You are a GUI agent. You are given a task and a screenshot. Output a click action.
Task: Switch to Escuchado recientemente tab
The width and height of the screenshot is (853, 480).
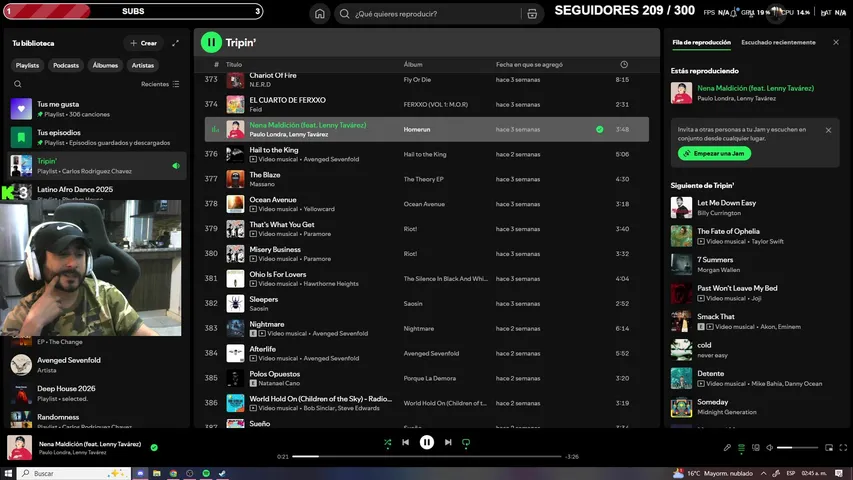click(x=778, y=42)
